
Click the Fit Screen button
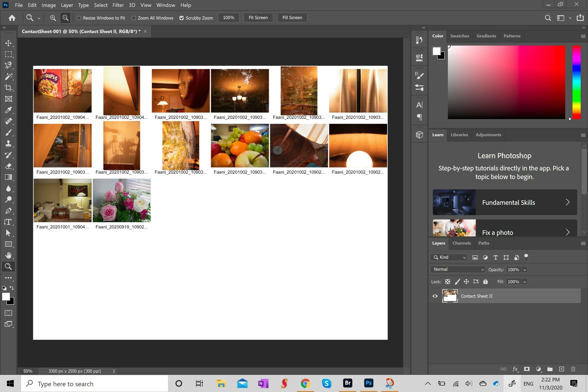coord(258,18)
